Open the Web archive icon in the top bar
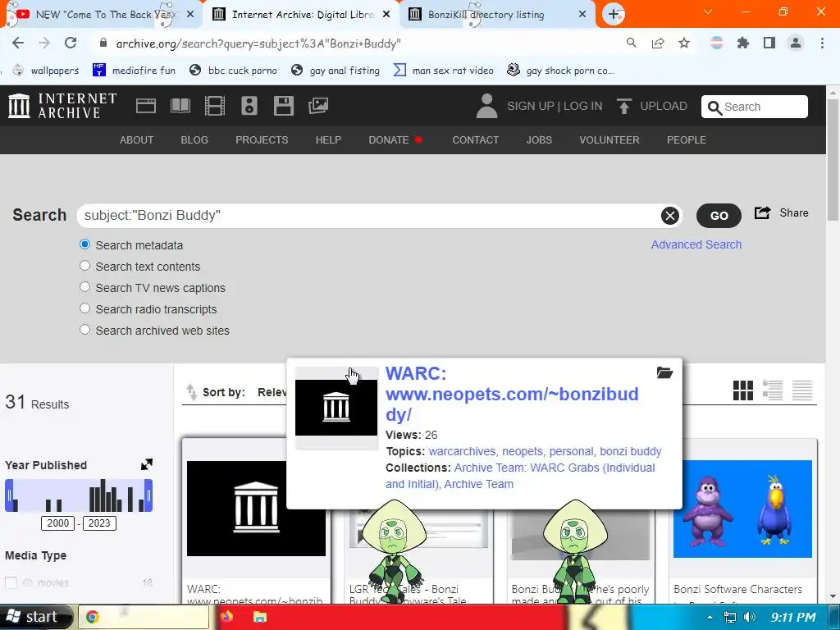The image size is (840, 630). (x=146, y=106)
